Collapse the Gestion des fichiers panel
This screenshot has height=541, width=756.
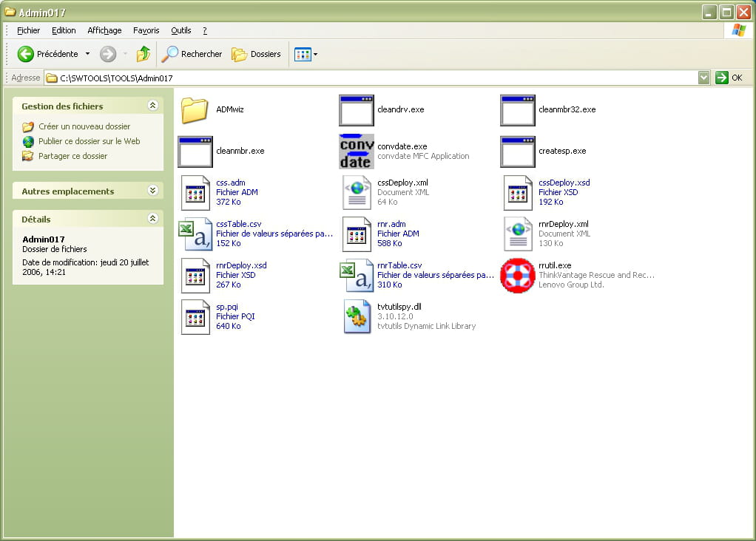pyautogui.click(x=153, y=106)
